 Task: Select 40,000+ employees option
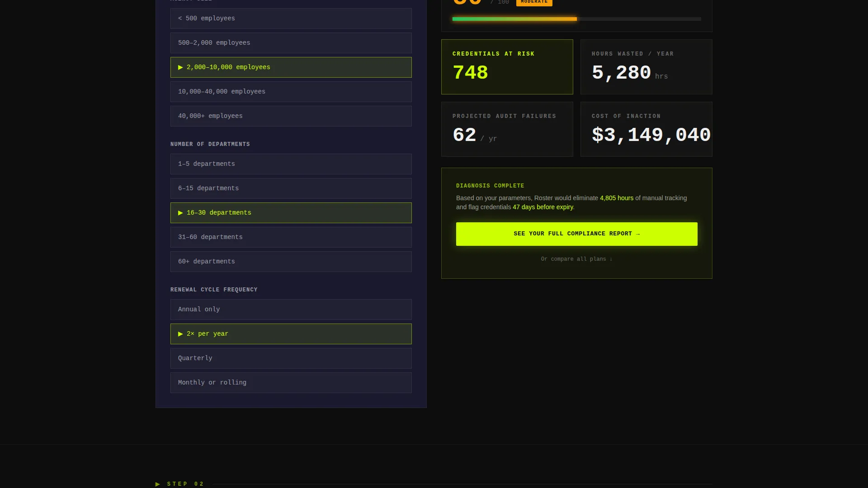tap(291, 116)
